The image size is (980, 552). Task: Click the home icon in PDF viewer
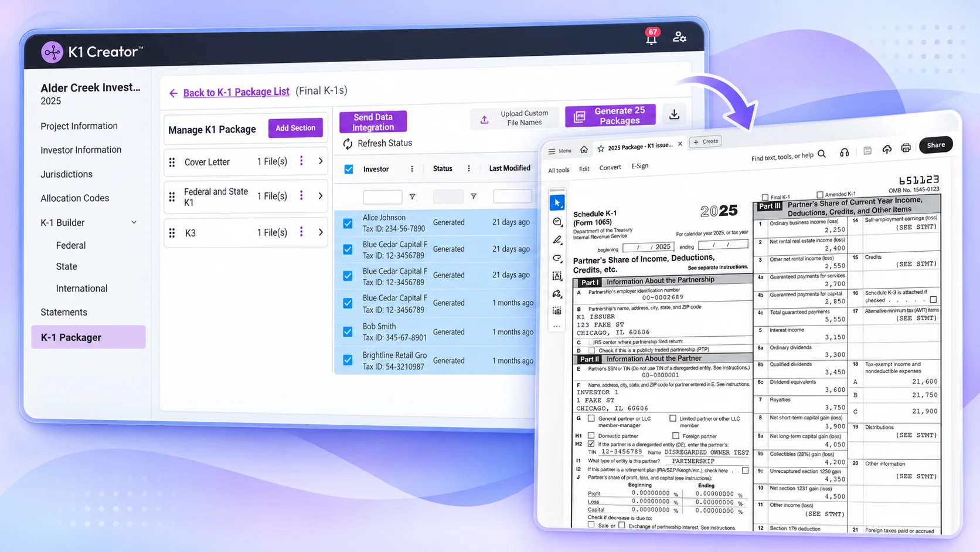tap(584, 150)
